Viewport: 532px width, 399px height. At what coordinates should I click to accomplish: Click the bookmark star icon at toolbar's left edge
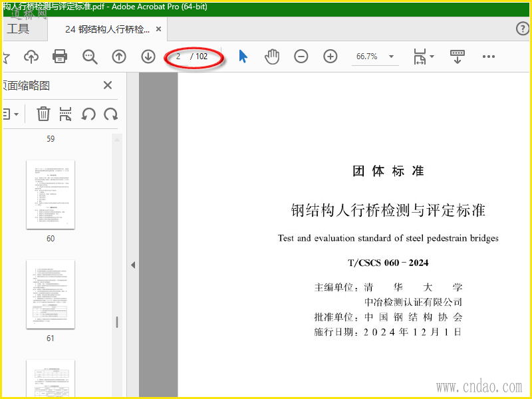[x=7, y=57]
